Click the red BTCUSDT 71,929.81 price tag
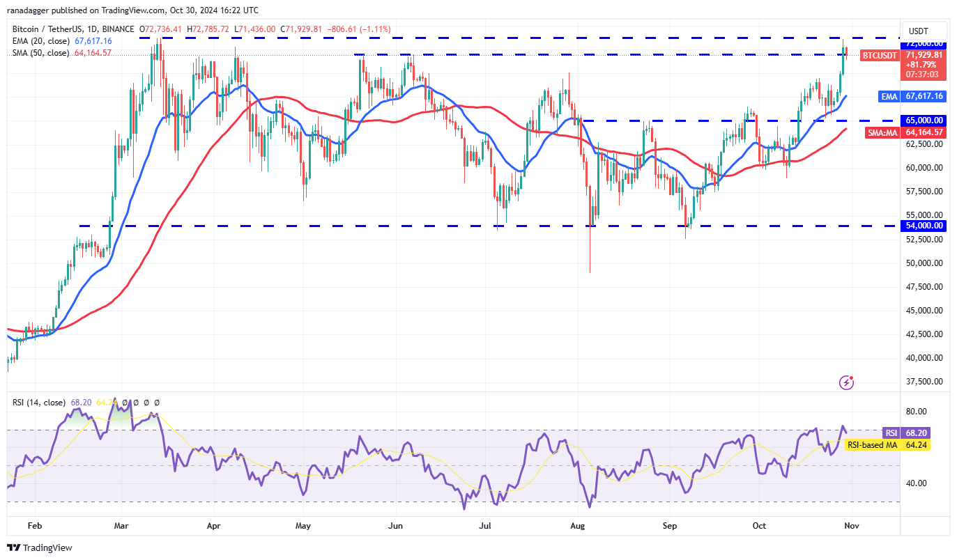The width and height of the screenshot is (957, 560). point(880,56)
